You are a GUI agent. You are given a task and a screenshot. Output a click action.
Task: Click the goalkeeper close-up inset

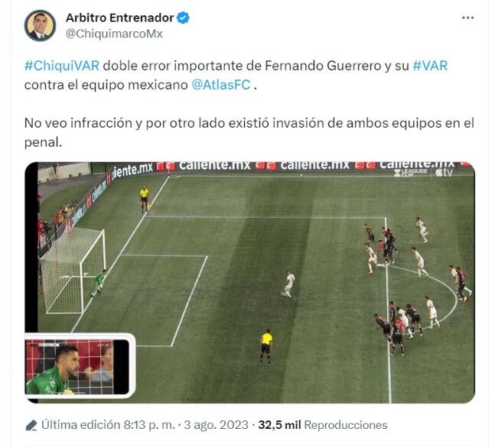[80, 365]
